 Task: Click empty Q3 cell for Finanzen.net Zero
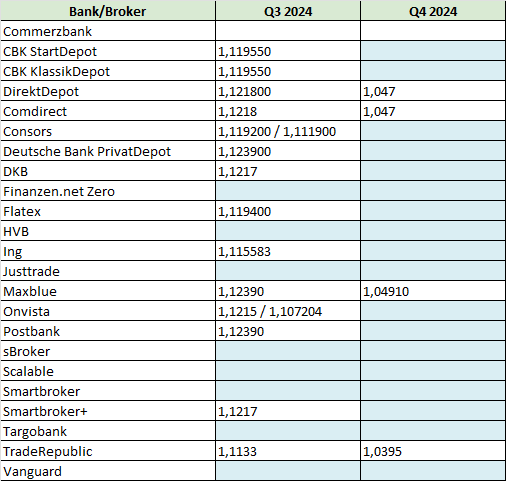[288, 191]
